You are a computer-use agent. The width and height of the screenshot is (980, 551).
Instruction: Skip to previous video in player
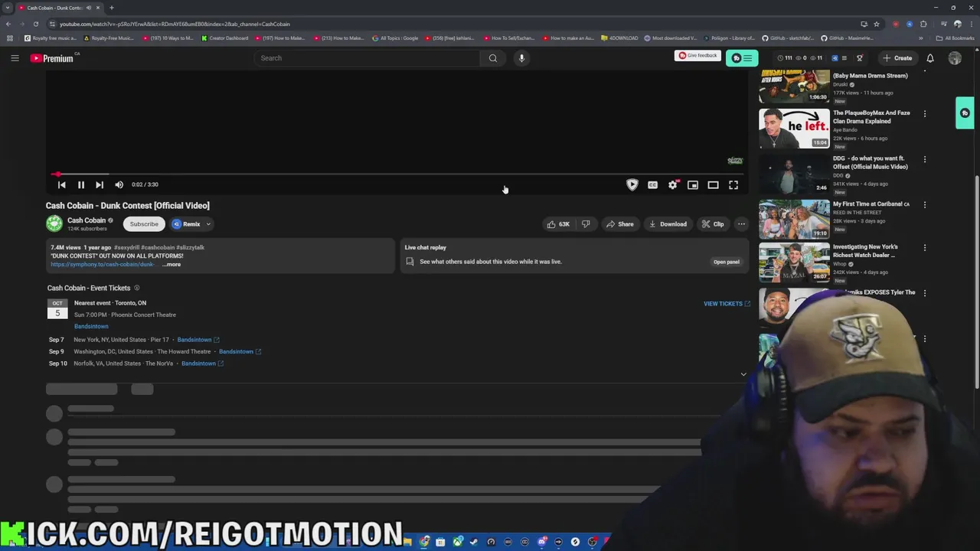tap(62, 184)
